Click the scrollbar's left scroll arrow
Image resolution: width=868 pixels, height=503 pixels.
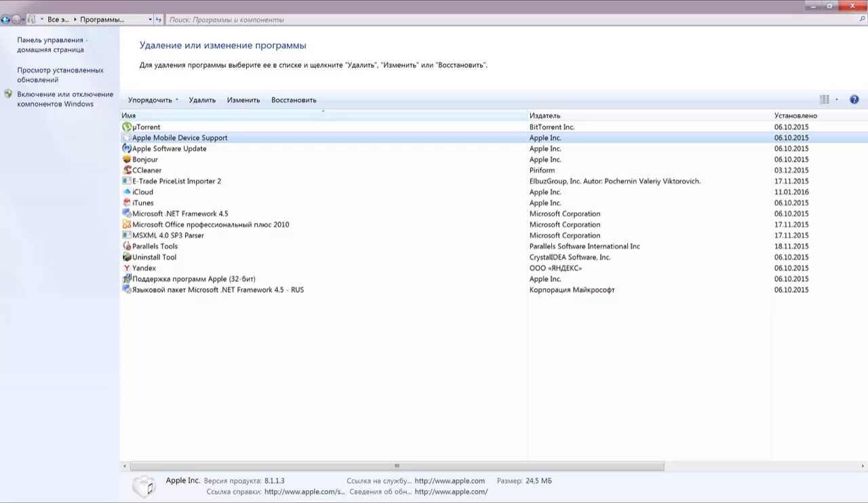coord(125,466)
